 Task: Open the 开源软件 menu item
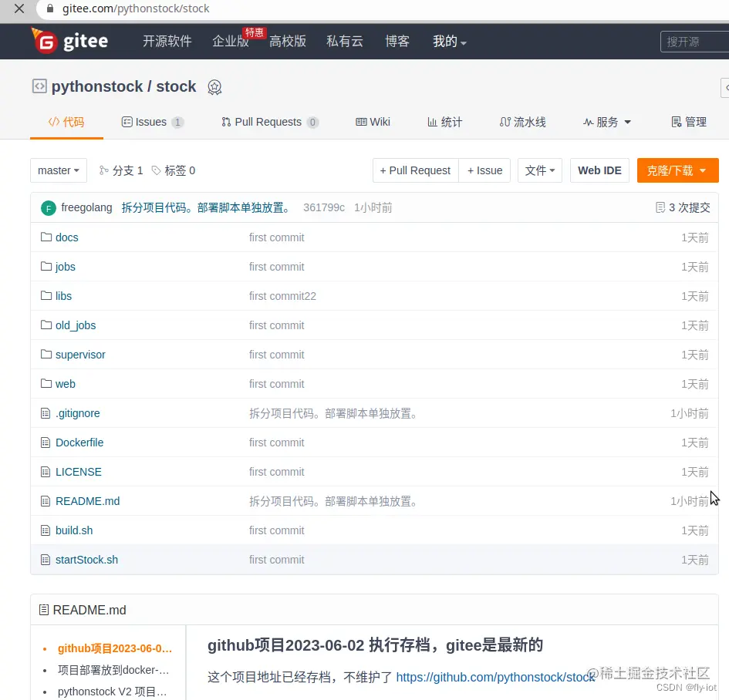pos(167,42)
